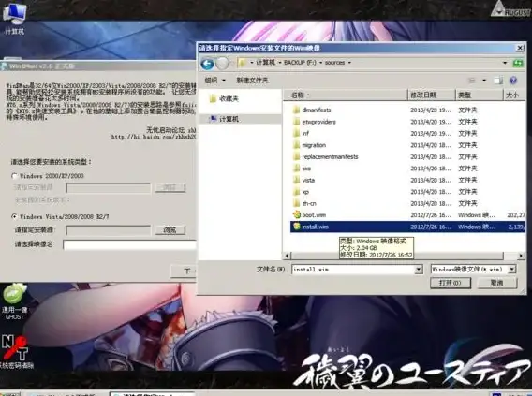
Task: Click the install.wim file icon
Action: pos(297,227)
